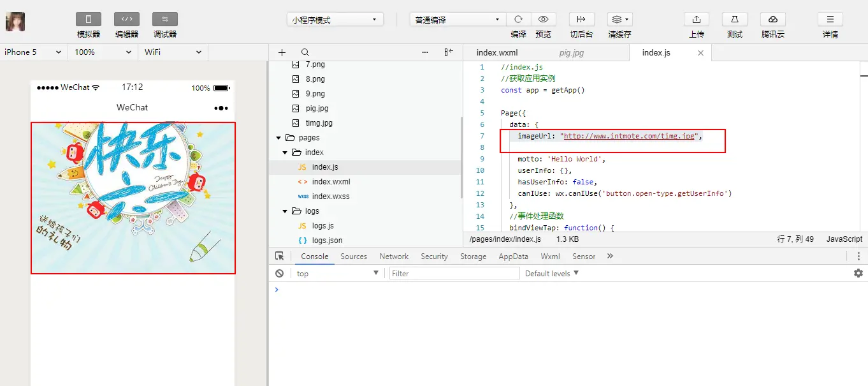
Task: Open the Default levels dropdown
Action: [552, 273]
